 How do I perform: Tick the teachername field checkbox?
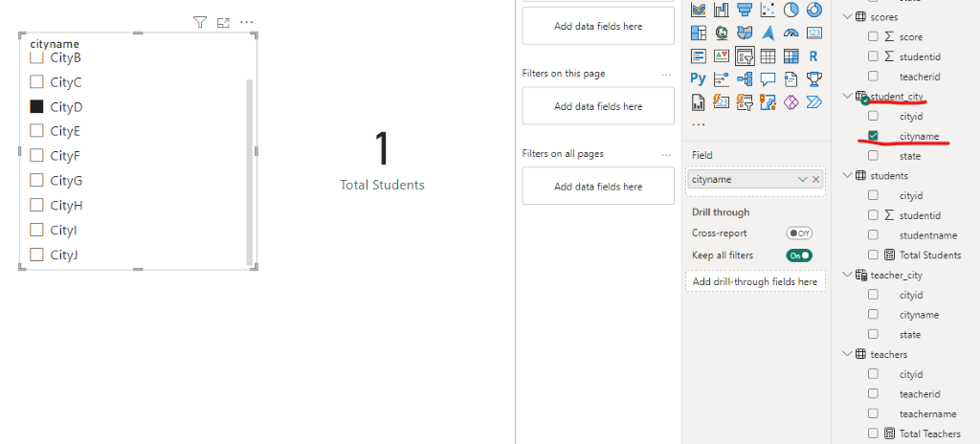(873, 413)
